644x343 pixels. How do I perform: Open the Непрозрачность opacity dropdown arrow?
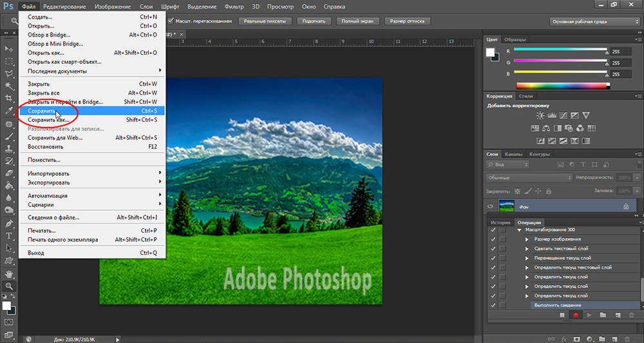[x=637, y=178]
